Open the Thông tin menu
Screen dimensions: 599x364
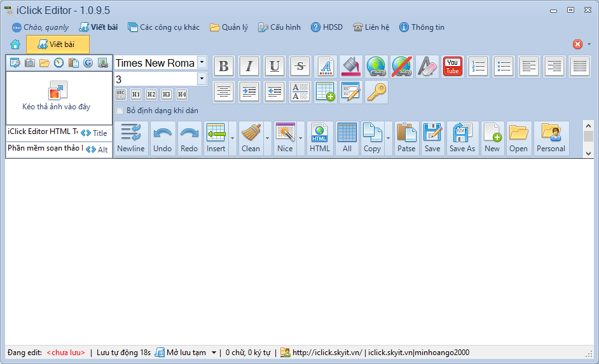(422, 27)
